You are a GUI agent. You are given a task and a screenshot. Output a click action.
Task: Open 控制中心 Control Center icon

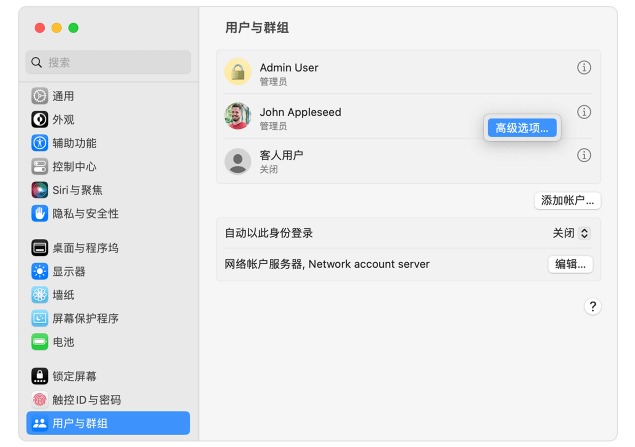[x=40, y=166]
